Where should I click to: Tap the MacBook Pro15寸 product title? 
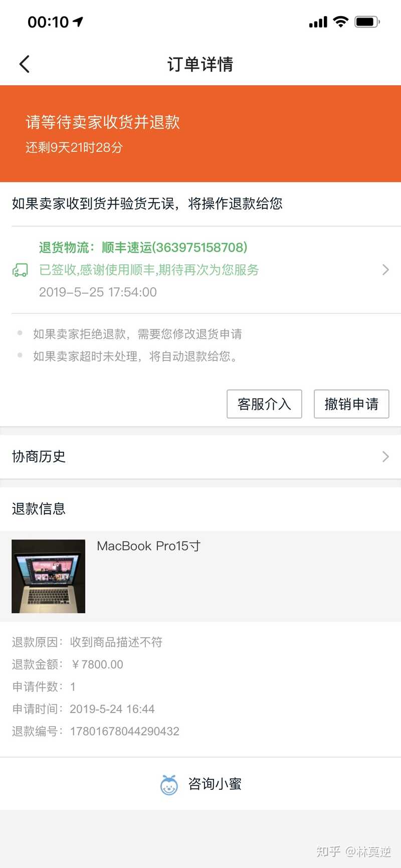tap(149, 546)
